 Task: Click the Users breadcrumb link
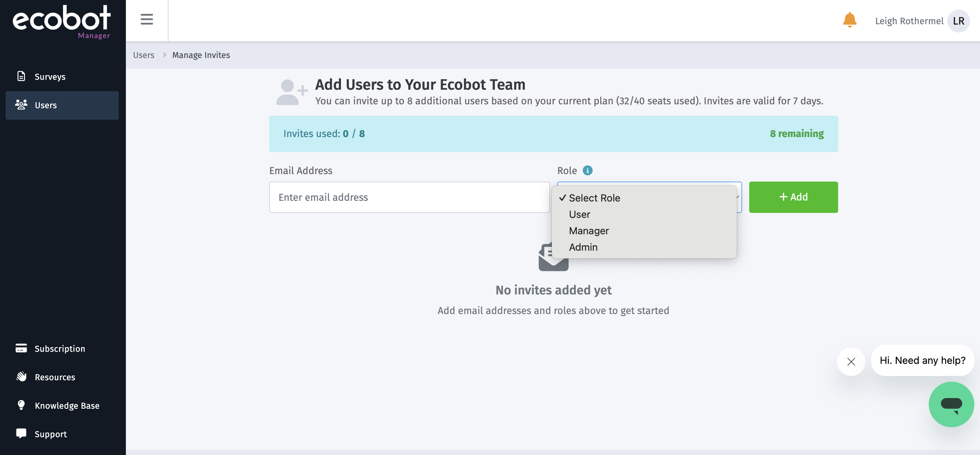coord(143,55)
